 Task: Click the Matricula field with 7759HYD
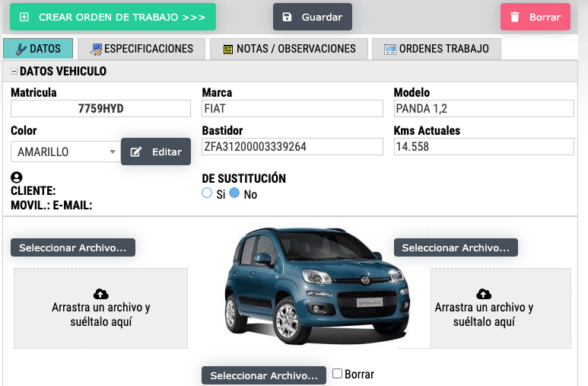100,109
